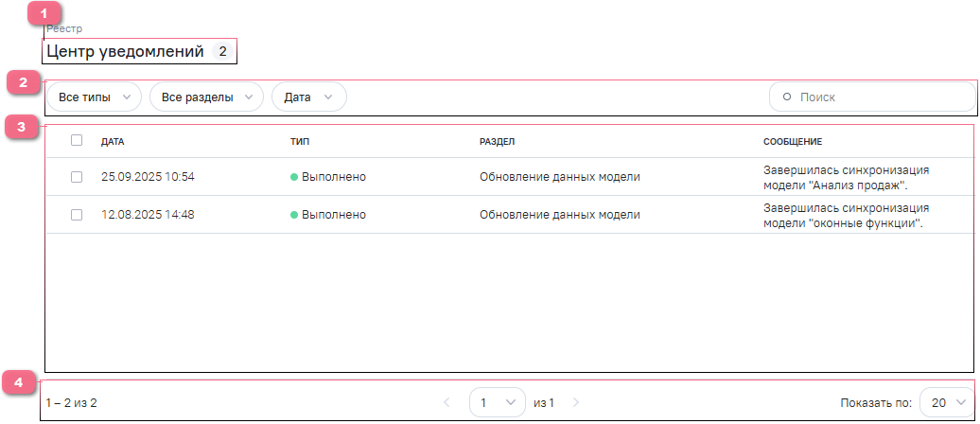Click the "Тип" column header
This screenshot has height=424, width=980.
point(300,142)
